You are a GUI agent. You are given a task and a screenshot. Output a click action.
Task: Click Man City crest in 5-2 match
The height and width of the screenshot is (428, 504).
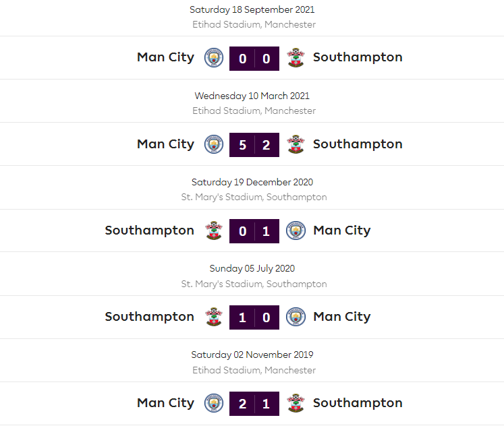click(x=214, y=144)
